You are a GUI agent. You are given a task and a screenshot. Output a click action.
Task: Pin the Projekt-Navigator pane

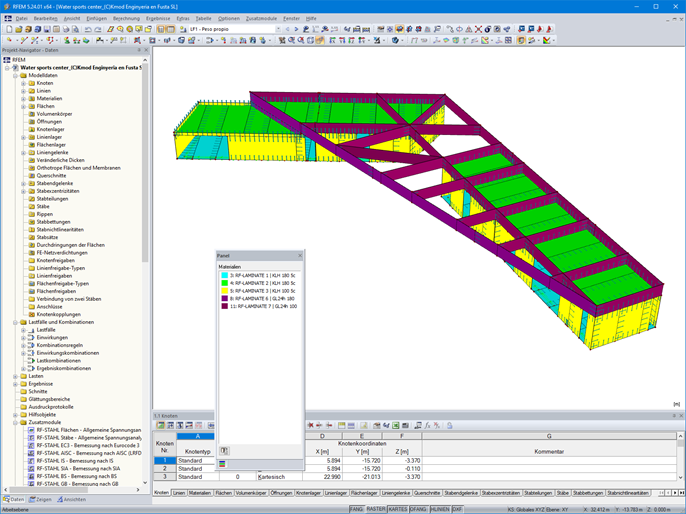(140, 50)
